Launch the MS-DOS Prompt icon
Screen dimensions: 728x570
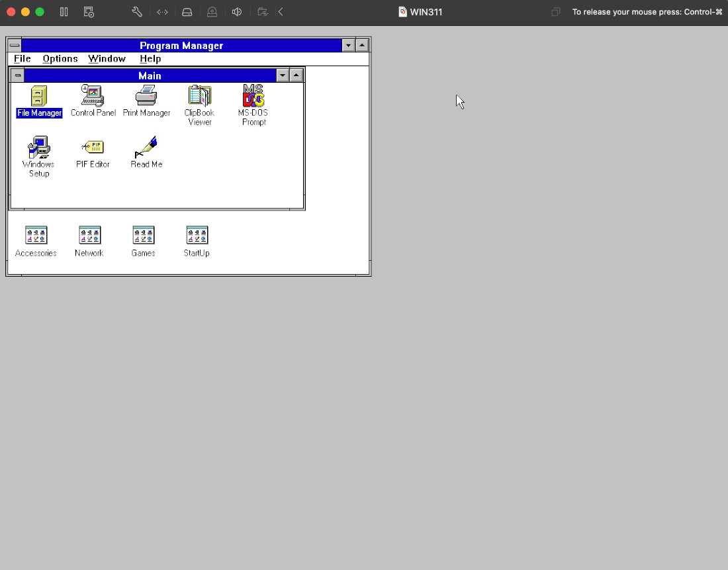point(253,97)
